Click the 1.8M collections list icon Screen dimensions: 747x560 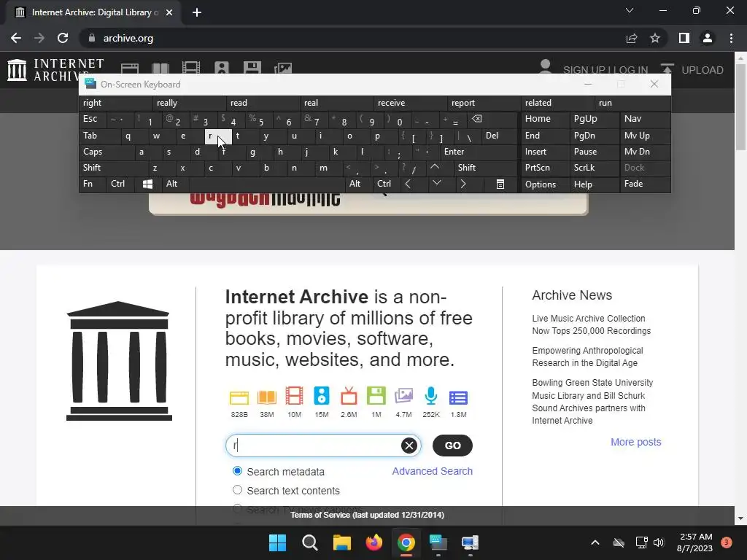458,397
